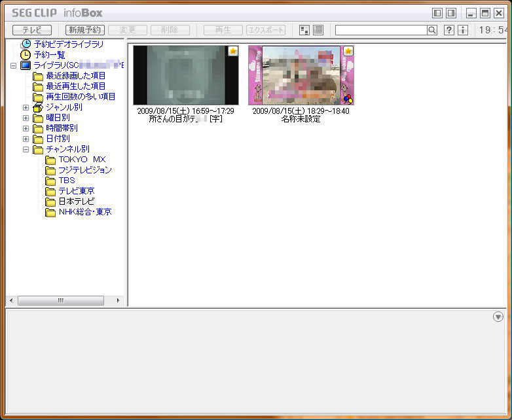512x420 pixels.
Task: Toggle the right panel layout icon
Action: tap(451, 13)
